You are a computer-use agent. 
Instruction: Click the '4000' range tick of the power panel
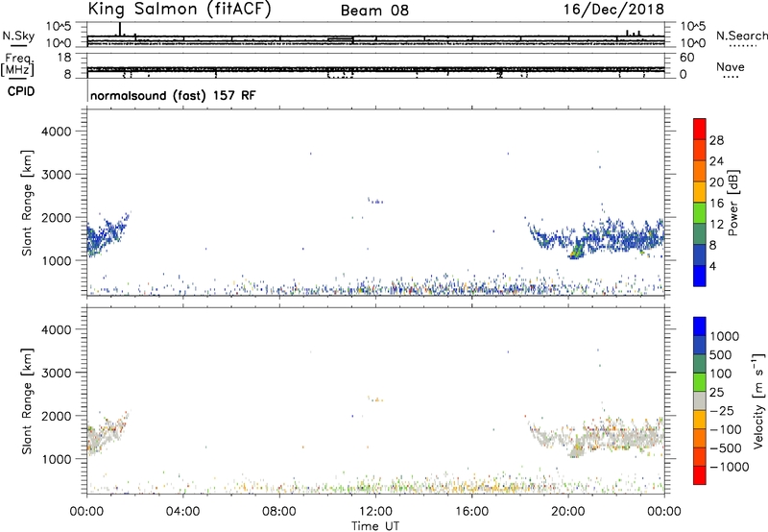coord(57,132)
